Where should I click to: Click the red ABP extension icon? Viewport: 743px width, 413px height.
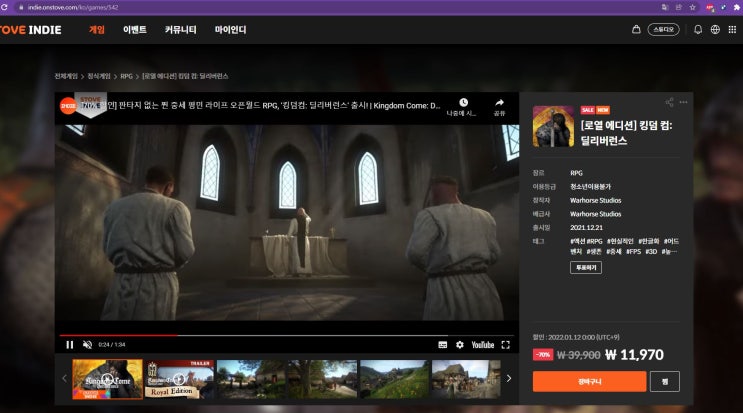709,7
